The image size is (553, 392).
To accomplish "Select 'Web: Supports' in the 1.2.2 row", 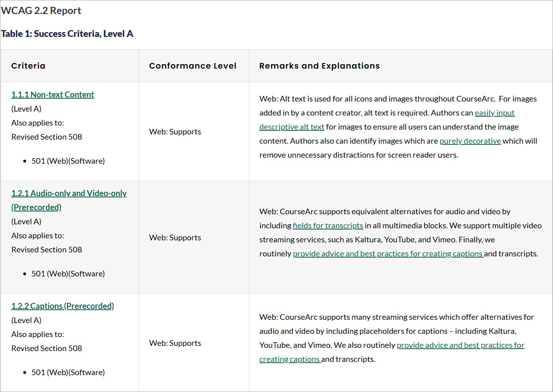I will (175, 343).
